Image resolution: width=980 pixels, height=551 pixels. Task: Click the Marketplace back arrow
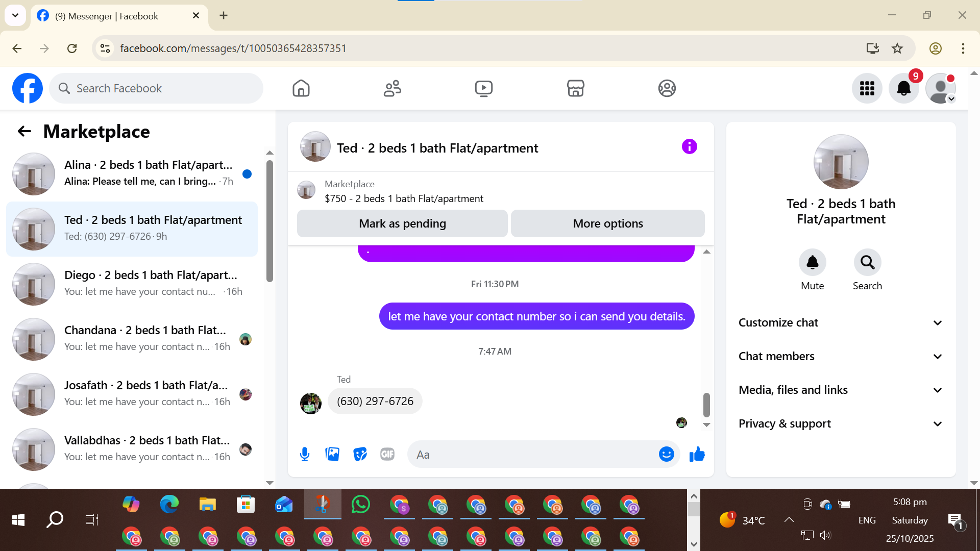(24, 132)
